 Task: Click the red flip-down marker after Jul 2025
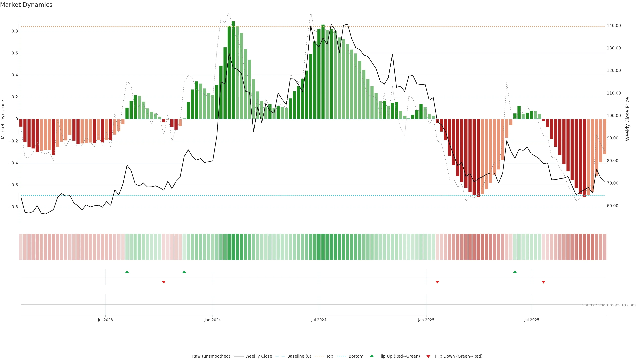click(x=544, y=282)
